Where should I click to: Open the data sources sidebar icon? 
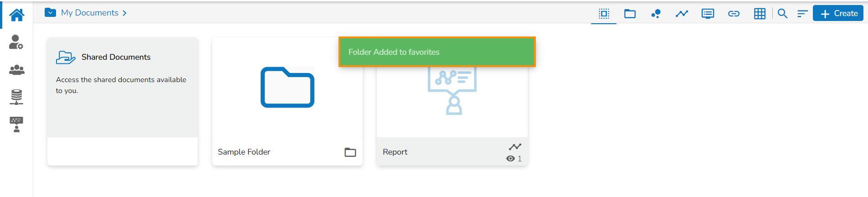coord(16,97)
